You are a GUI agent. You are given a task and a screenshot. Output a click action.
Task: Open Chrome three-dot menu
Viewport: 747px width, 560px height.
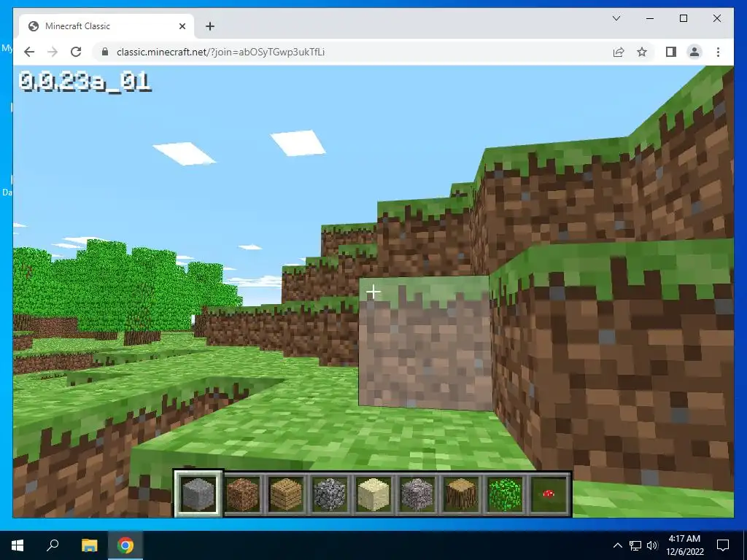pyautogui.click(x=718, y=52)
